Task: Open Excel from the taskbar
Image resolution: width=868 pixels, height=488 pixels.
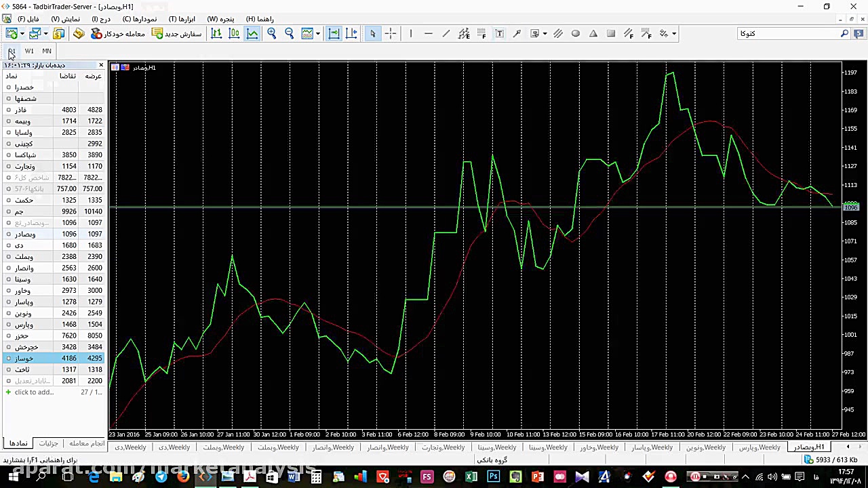Action: (471, 477)
